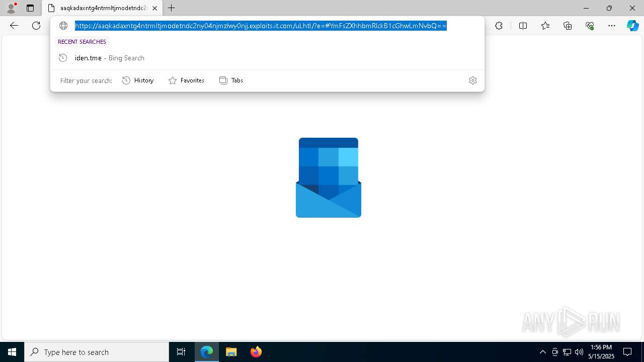Viewport: 644px width, 362px height.
Task: Click the RECENT SEARCHES heading
Action: [x=82, y=42]
